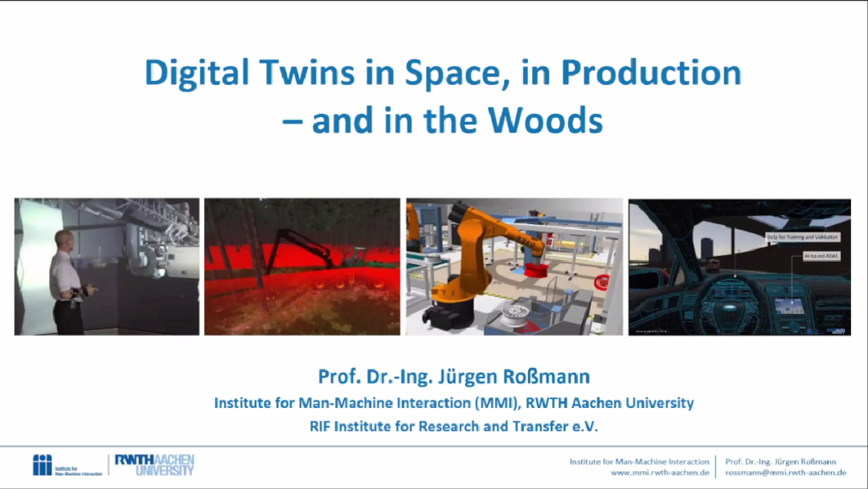Open the www.mmi.rwth-aachen.de website link
This screenshot has width=868, height=489.
659,473
